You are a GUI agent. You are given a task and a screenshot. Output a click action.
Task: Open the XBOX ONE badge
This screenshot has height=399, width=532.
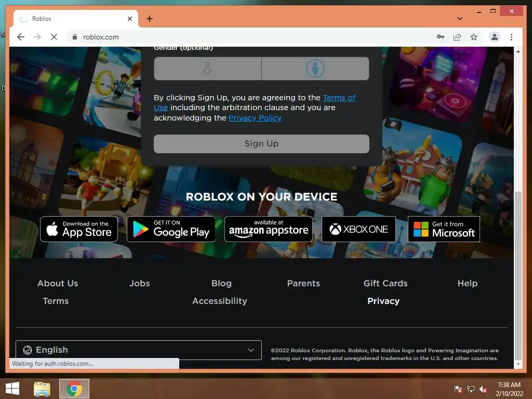click(x=358, y=229)
